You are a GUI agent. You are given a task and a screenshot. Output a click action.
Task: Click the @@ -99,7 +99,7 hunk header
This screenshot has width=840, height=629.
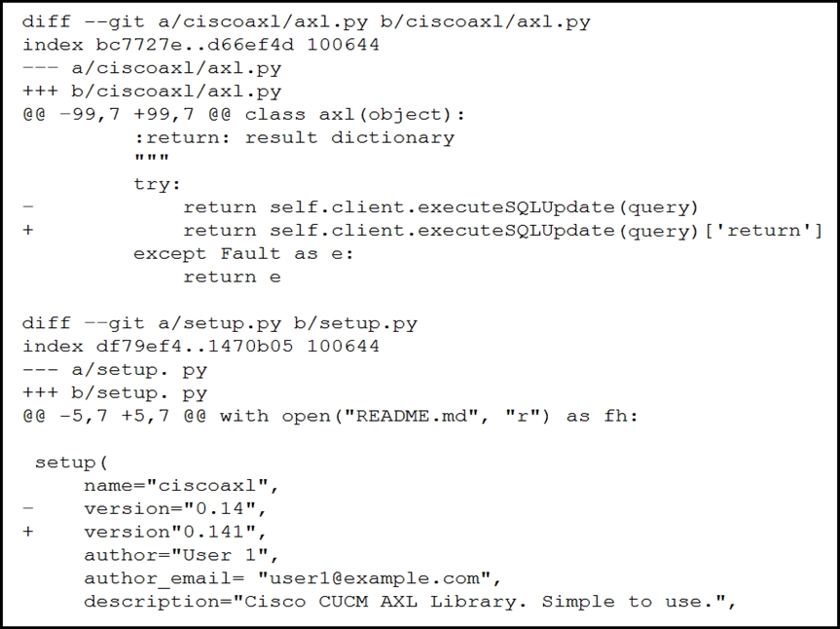(x=244, y=115)
